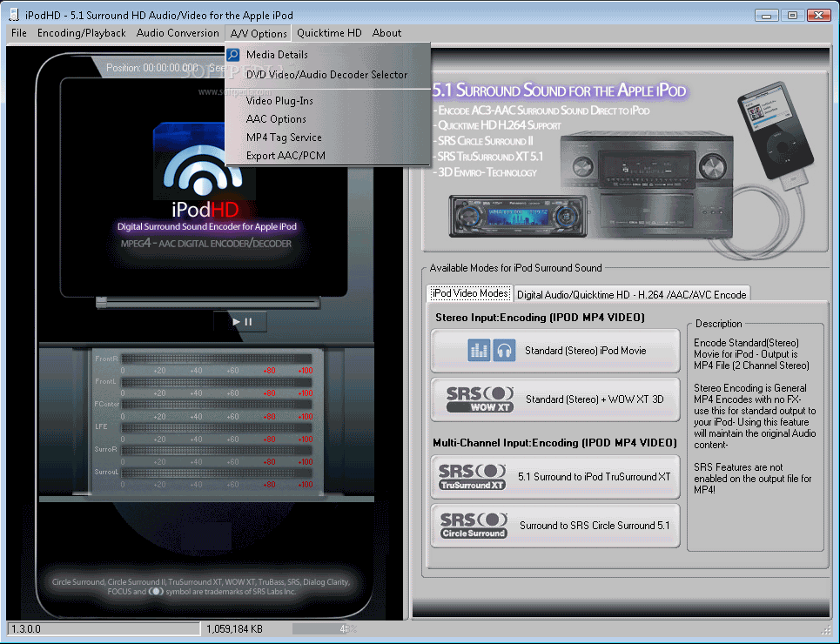Click the 1.3.0.0 version field
The height and width of the screenshot is (644, 840).
tap(103, 628)
